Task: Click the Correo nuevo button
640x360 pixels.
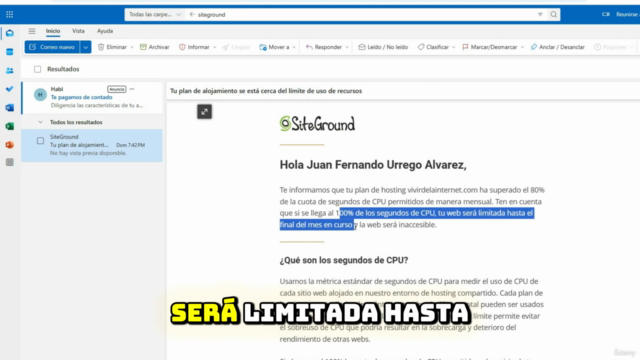Action: [x=53, y=47]
